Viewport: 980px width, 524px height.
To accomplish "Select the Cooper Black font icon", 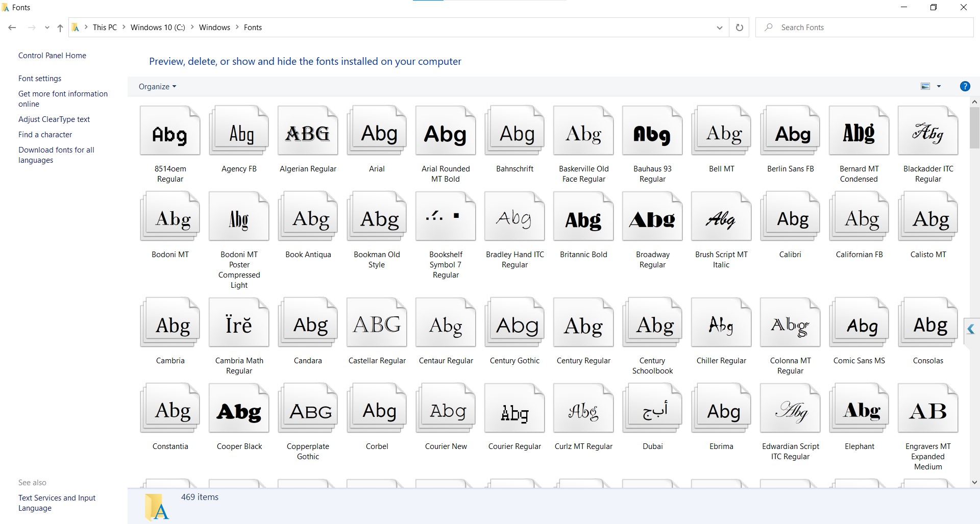I will 239,408.
